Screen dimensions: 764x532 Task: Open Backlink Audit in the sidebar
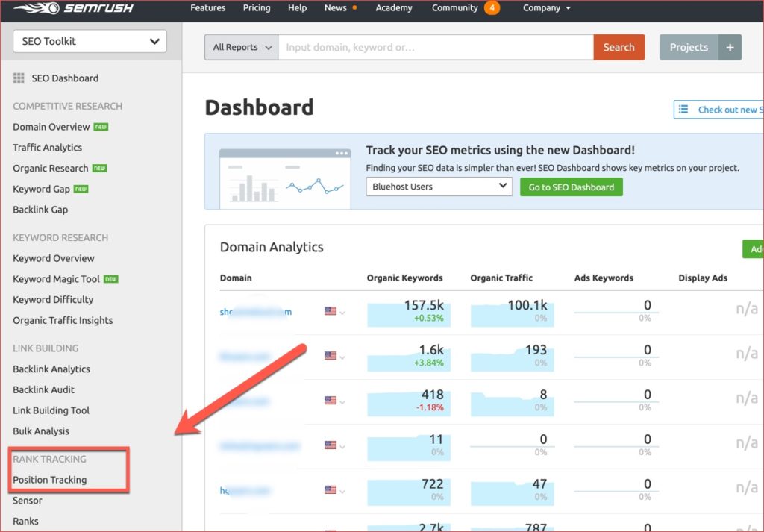coord(43,389)
